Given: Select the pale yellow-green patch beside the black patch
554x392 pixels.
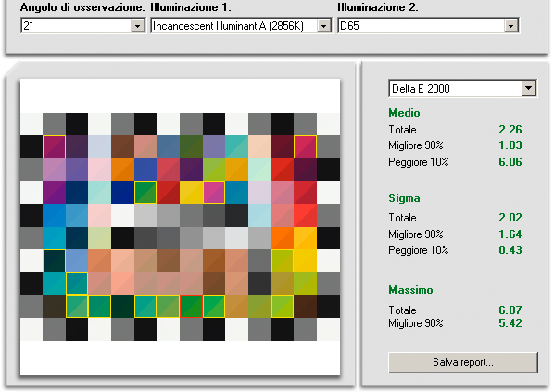Looking at the screenshot, I should [100, 238].
